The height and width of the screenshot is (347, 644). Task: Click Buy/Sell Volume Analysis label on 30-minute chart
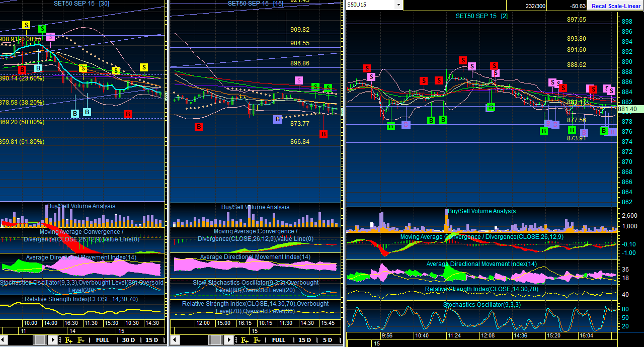(x=82, y=206)
